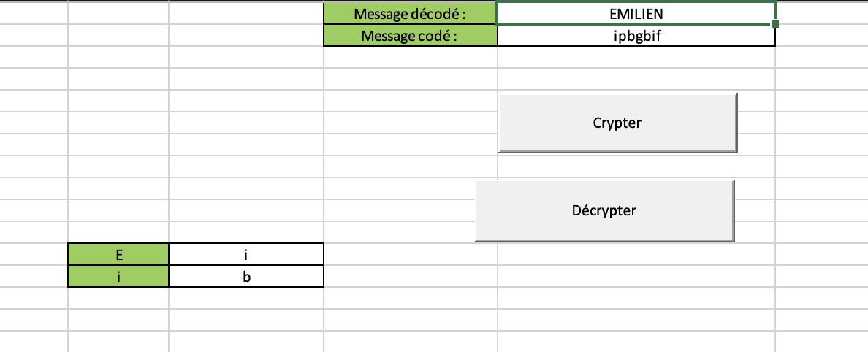Click the fill handle of the selected cell
The height and width of the screenshot is (352, 868).
(x=775, y=24)
